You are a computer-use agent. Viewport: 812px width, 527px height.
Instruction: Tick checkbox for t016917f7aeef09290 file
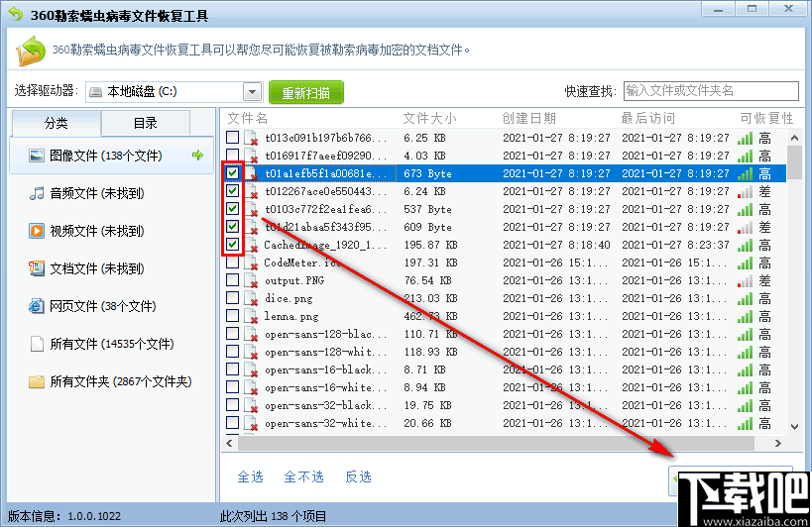tap(233, 155)
